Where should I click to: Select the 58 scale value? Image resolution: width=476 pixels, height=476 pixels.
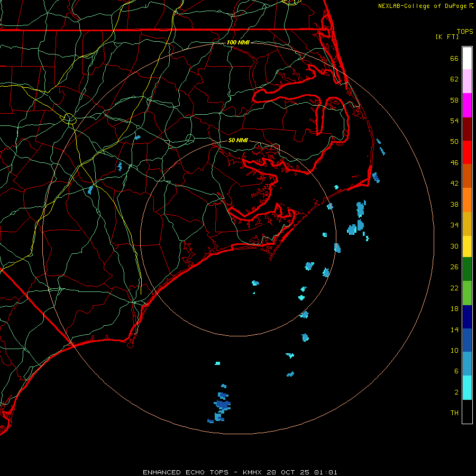(454, 100)
